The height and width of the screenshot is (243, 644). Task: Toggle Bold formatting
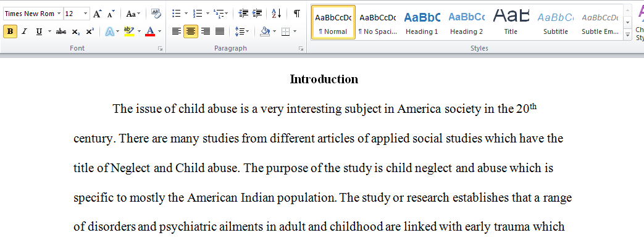(x=10, y=31)
